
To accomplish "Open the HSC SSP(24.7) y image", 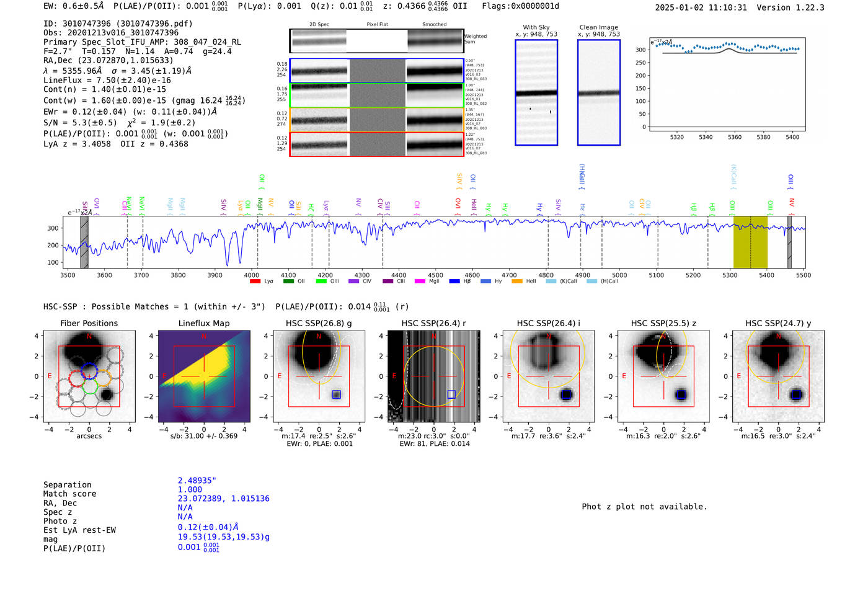I will pyautogui.click(x=778, y=376).
